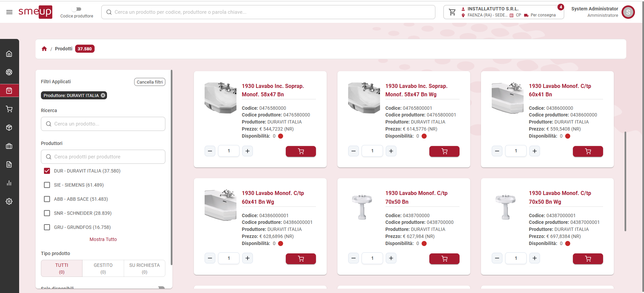Open the aperture icon in sidebar
Viewport: 644px width, 293px height.
(x=9, y=72)
